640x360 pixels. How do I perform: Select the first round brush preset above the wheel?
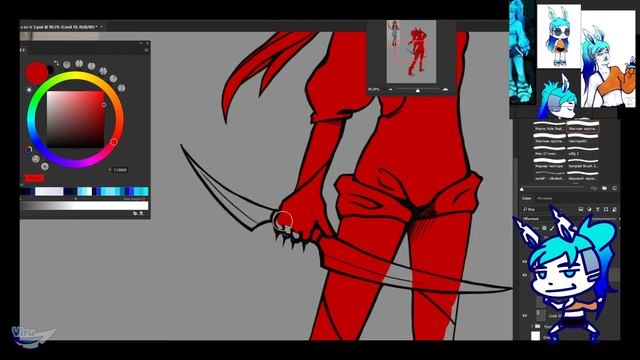click(67, 64)
